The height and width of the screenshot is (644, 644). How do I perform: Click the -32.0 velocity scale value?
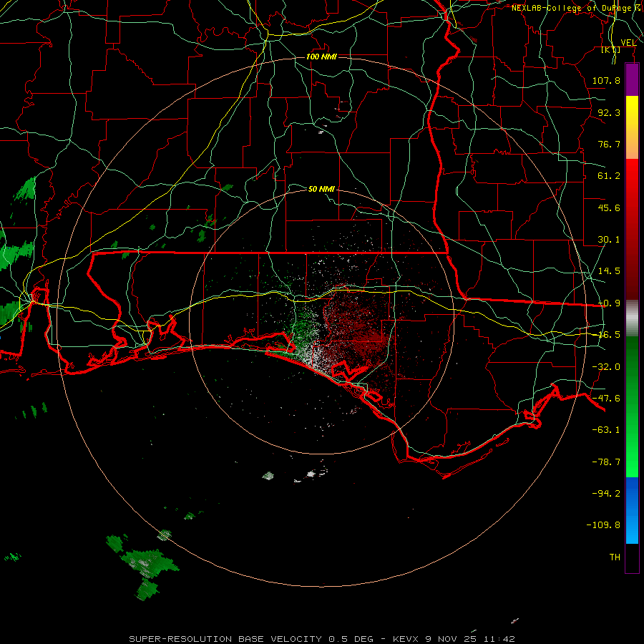pyautogui.click(x=606, y=367)
